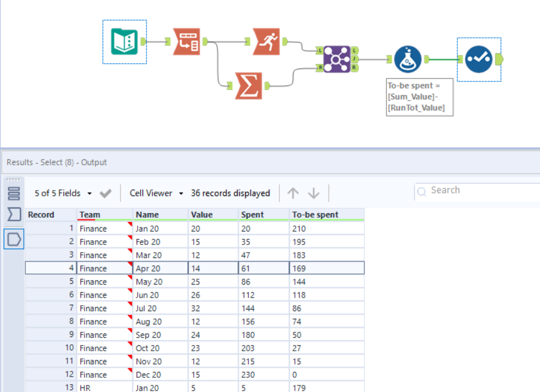The height and width of the screenshot is (392, 540).
Task: Select the Spent value 86
Action: [x=264, y=282]
